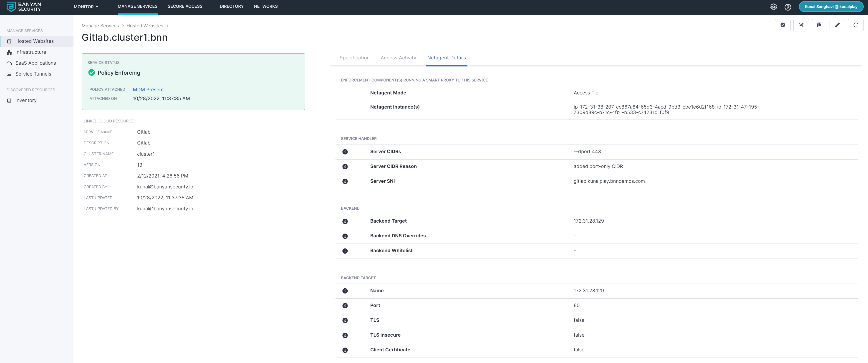Click info icon beside TLS Insecure
Viewport: 868px width, 363px height.
point(345,335)
